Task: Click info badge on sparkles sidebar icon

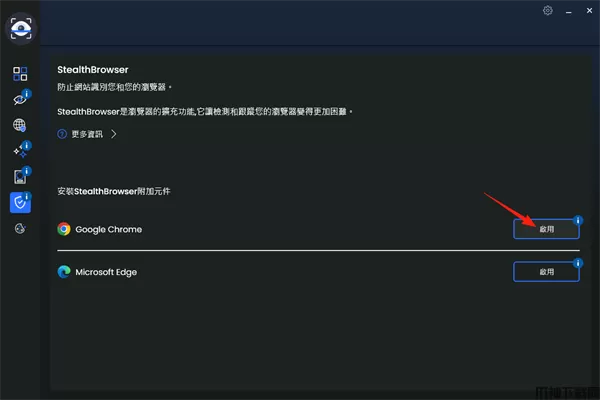Action: point(26,145)
